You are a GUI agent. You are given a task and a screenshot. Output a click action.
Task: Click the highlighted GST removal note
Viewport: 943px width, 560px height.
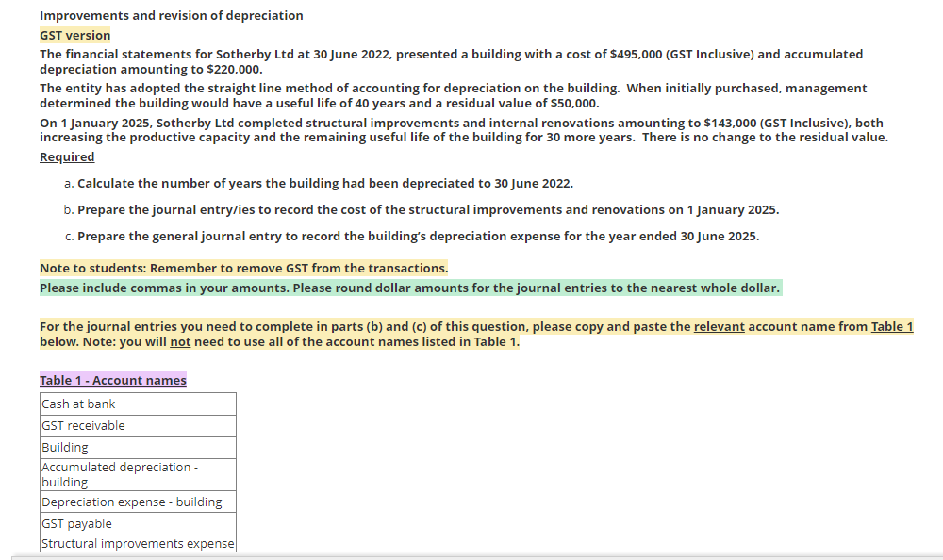(x=243, y=268)
